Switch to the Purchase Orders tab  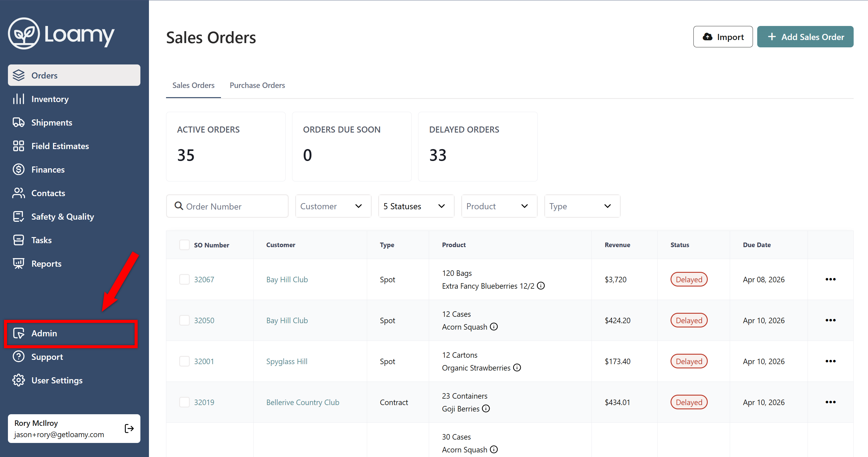pos(257,85)
